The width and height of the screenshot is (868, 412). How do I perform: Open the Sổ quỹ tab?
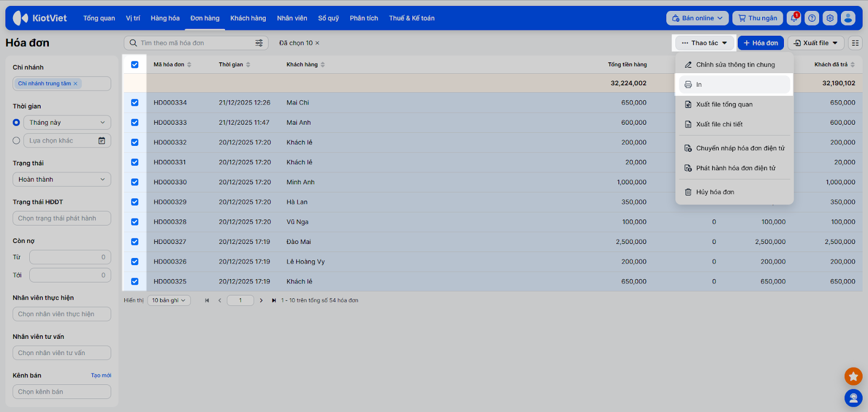[328, 18]
